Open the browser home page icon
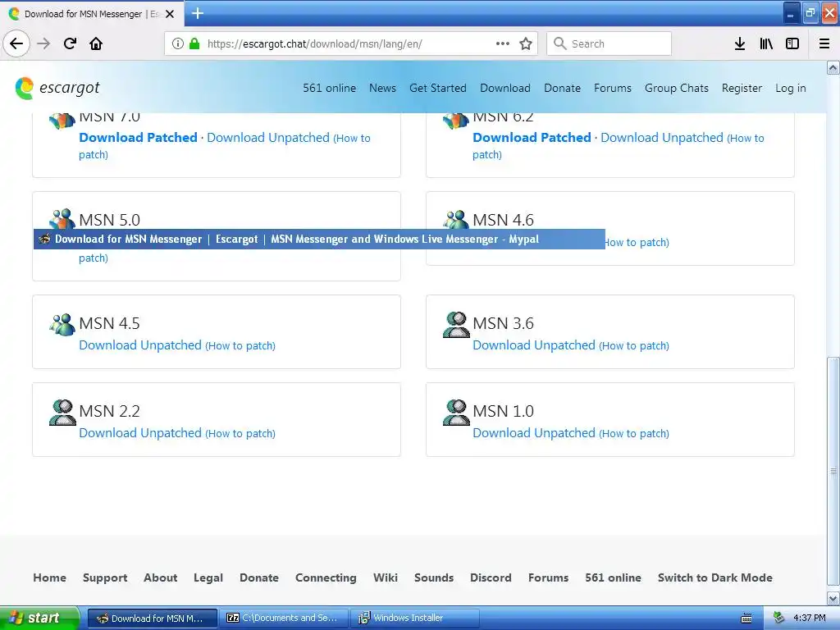Viewport: 840px width, 630px height. click(96, 43)
